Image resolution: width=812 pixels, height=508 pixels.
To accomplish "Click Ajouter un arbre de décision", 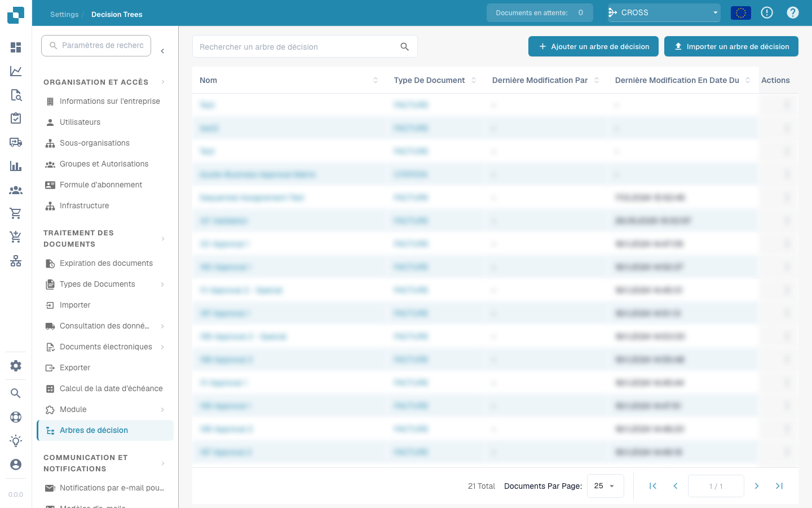I will pyautogui.click(x=593, y=47).
